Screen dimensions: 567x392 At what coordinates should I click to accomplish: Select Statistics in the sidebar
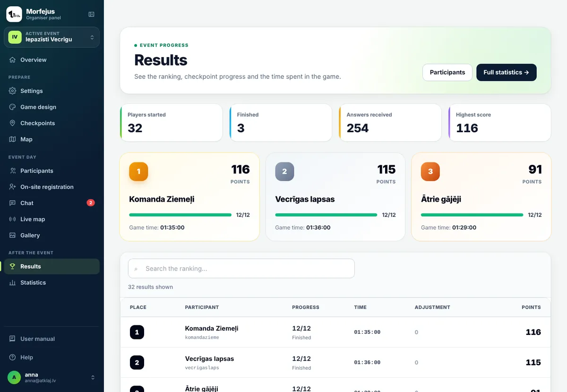point(52,282)
